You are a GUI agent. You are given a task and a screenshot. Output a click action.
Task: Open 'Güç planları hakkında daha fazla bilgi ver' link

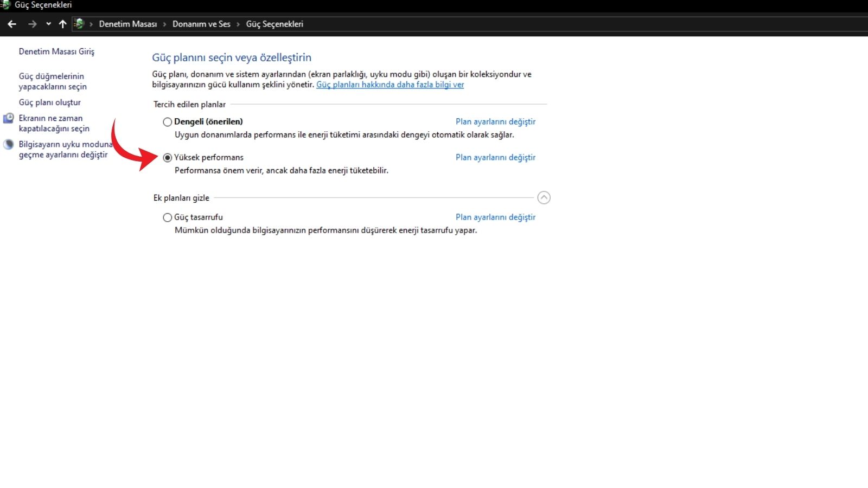coord(390,85)
